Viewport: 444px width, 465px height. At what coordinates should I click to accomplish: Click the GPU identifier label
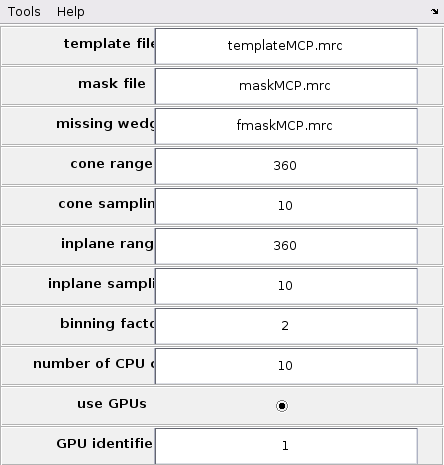(x=104, y=444)
